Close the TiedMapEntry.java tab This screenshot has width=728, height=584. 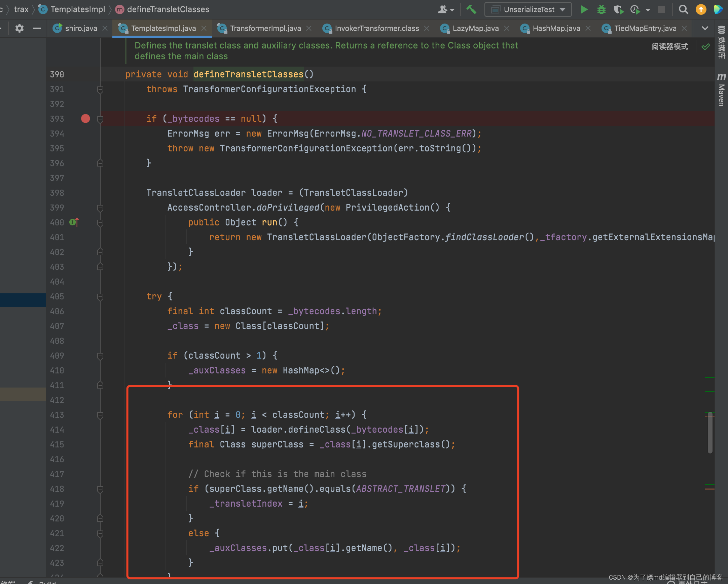click(x=684, y=28)
